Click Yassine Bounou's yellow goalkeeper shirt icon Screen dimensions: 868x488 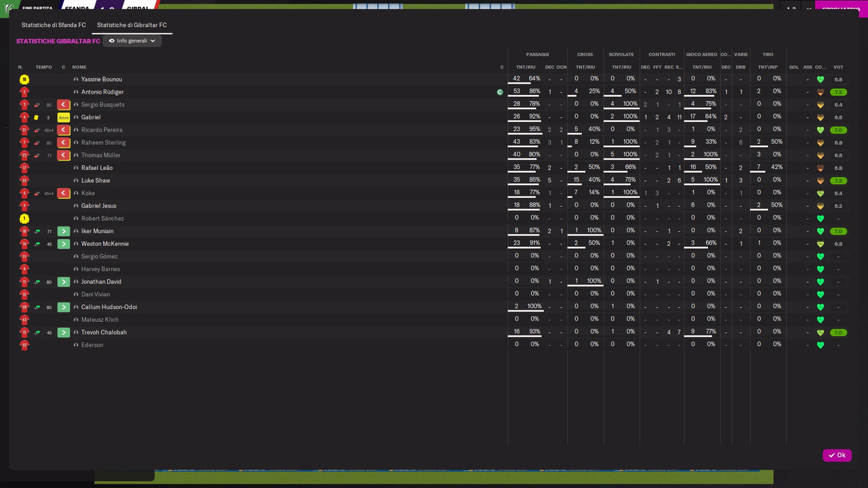coord(24,79)
